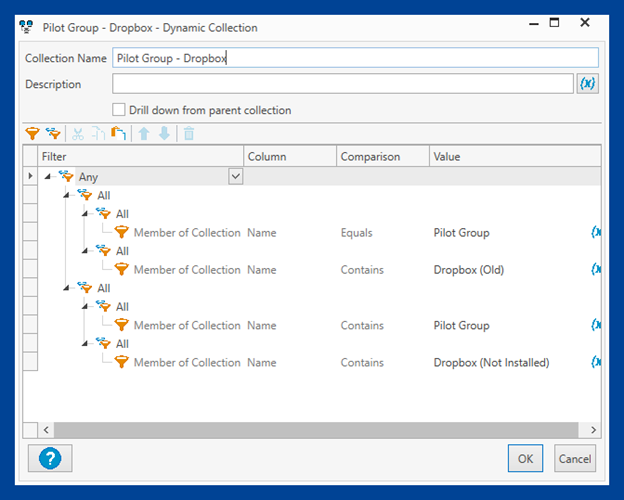This screenshot has height=500, width=624.
Task: Maximize the Dynamic Collection window
Action: point(554,22)
